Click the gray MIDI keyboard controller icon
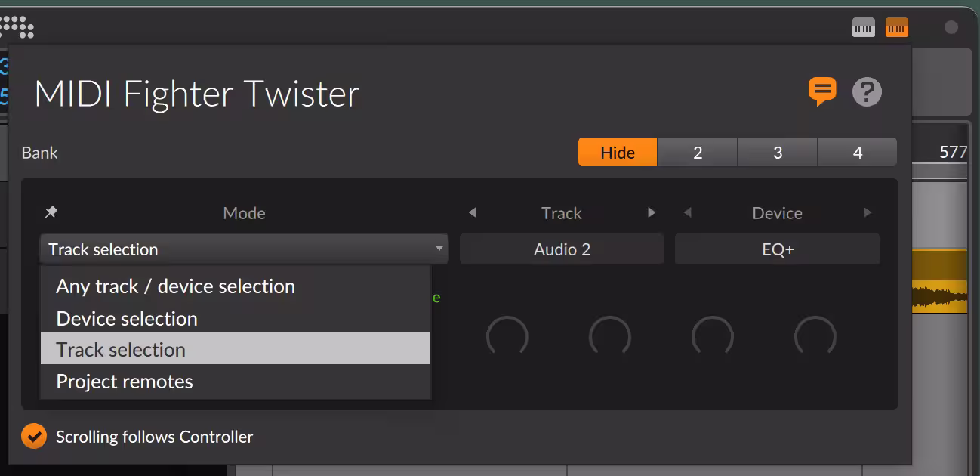The image size is (980, 476). [x=864, y=28]
